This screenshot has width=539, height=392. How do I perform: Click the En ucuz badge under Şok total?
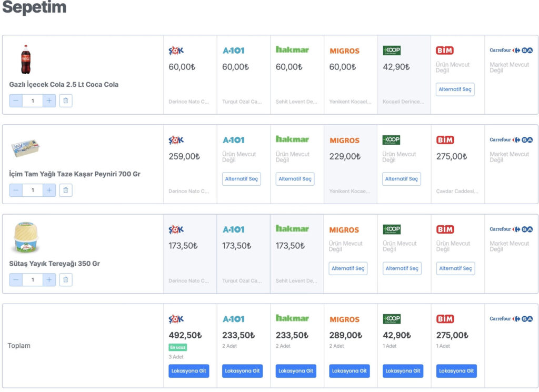coord(178,347)
